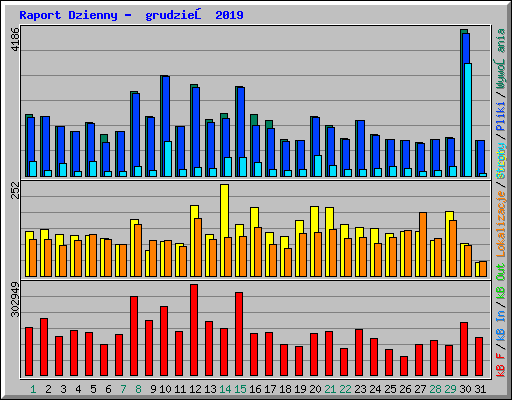Click day label "8" on the x-axis

138,389
